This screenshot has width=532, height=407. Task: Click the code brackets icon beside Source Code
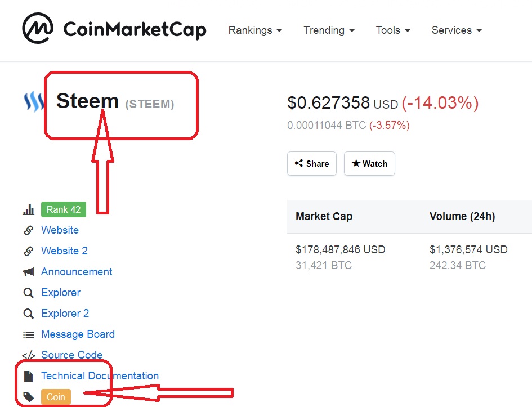29,355
